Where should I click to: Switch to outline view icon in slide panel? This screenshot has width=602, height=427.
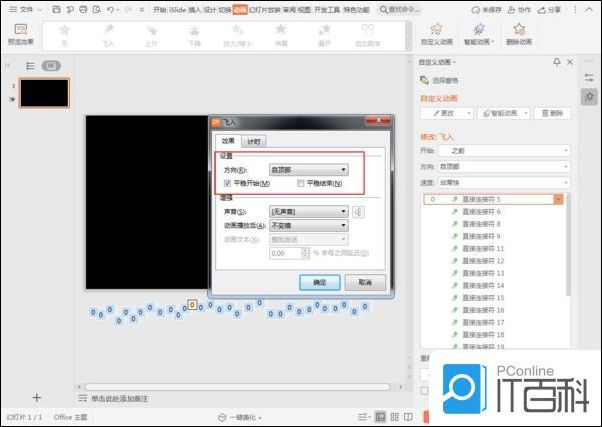[30, 66]
